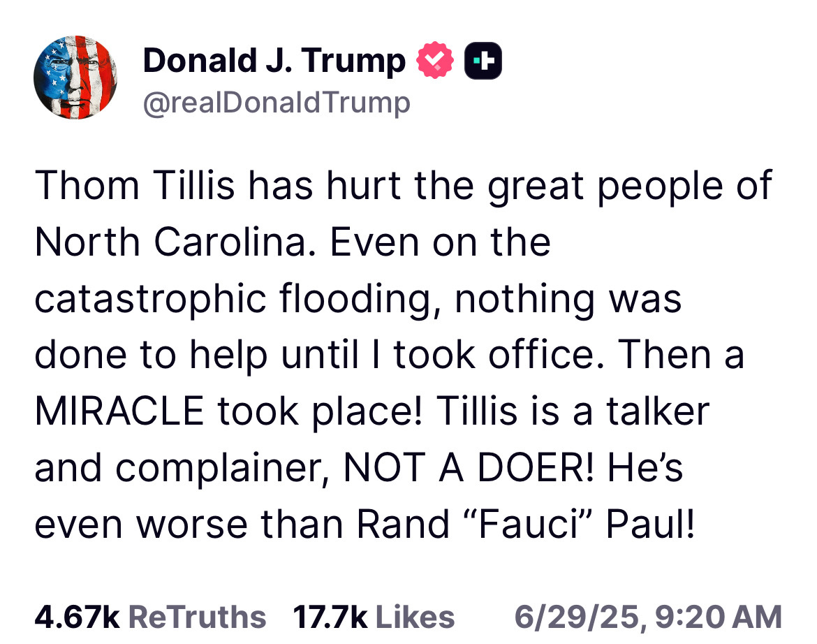Click the "NOT A DOER!" phrase
The width and height of the screenshot is (817, 644).
tap(469, 468)
